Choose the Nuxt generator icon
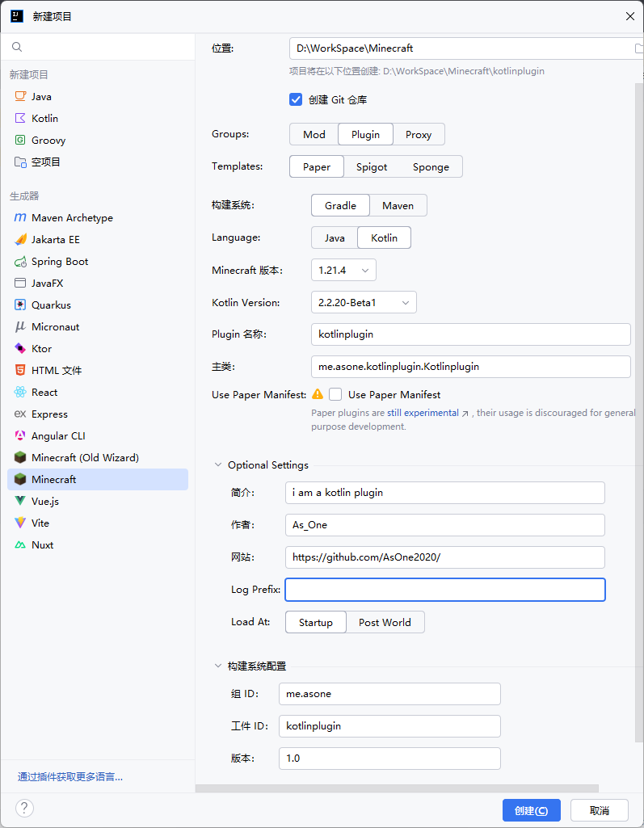This screenshot has height=828, width=644. 20,545
